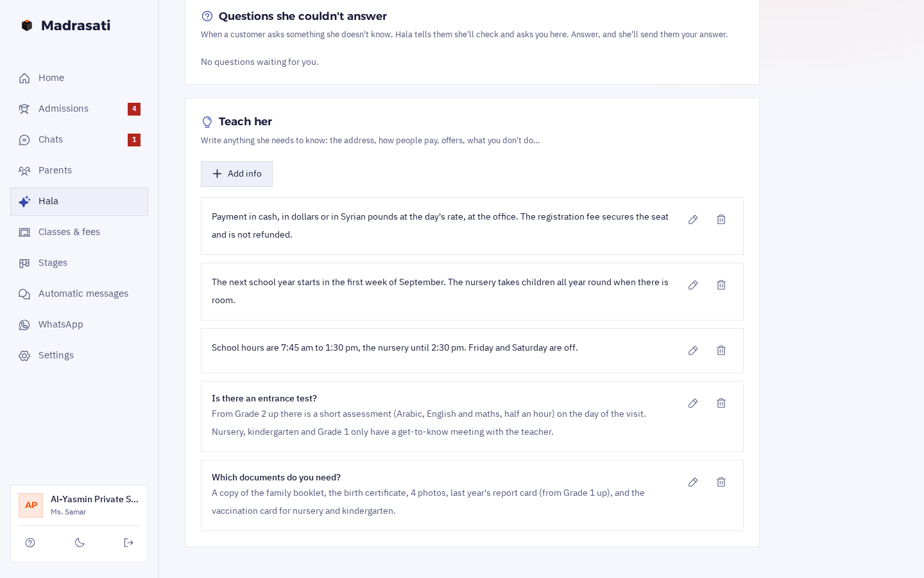The image size is (924, 578).
Task: Delete the next school year entry
Action: (x=721, y=285)
